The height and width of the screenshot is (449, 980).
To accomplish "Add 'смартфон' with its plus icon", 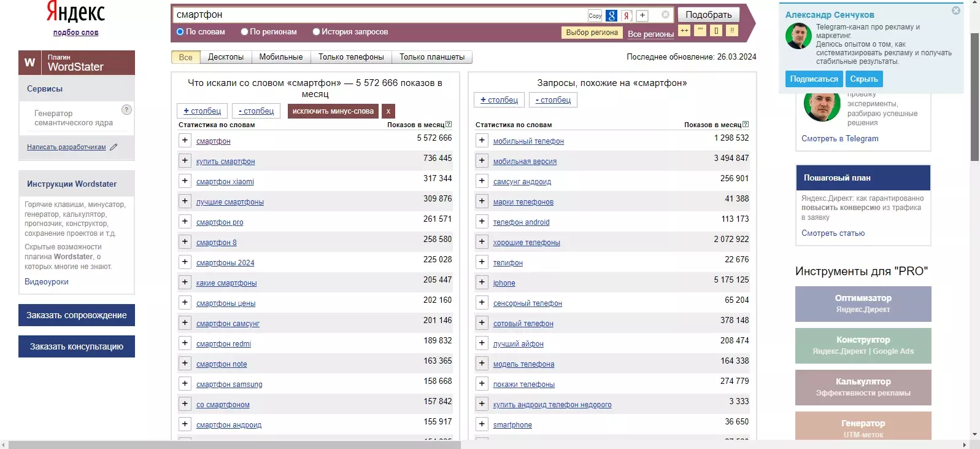I will pyautogui.click(x=185, y=141).
